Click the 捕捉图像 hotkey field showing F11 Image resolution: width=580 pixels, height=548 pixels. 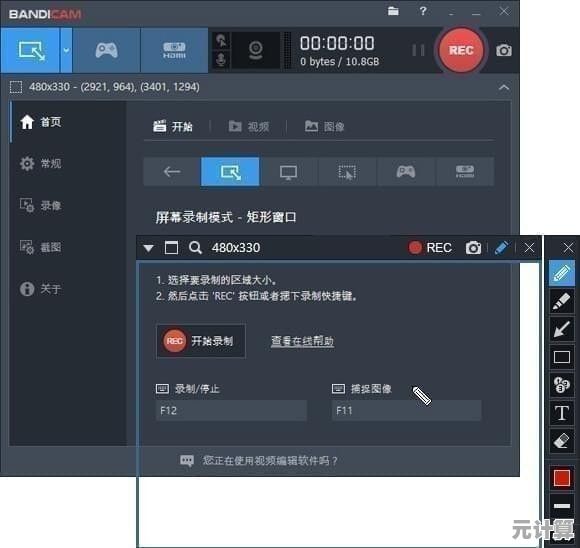click(x=407, y=410)
